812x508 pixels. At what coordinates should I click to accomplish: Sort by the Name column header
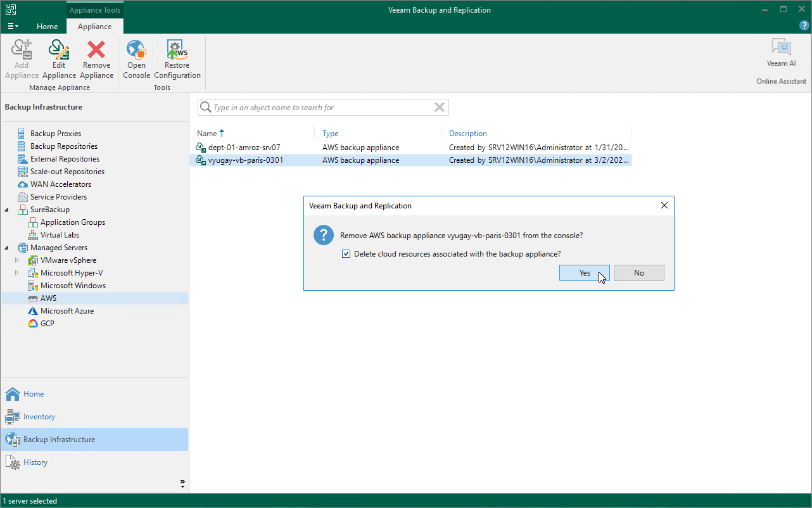[x=207, y=134]
